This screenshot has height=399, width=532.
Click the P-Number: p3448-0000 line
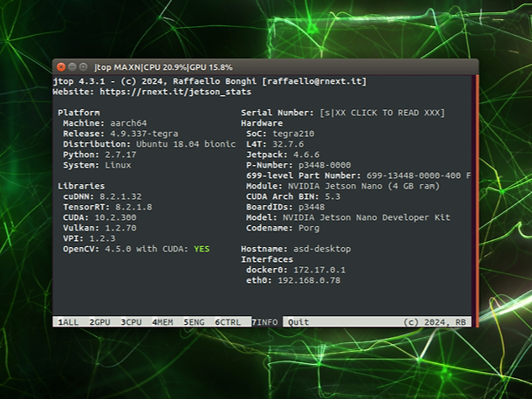coord(298,165)
